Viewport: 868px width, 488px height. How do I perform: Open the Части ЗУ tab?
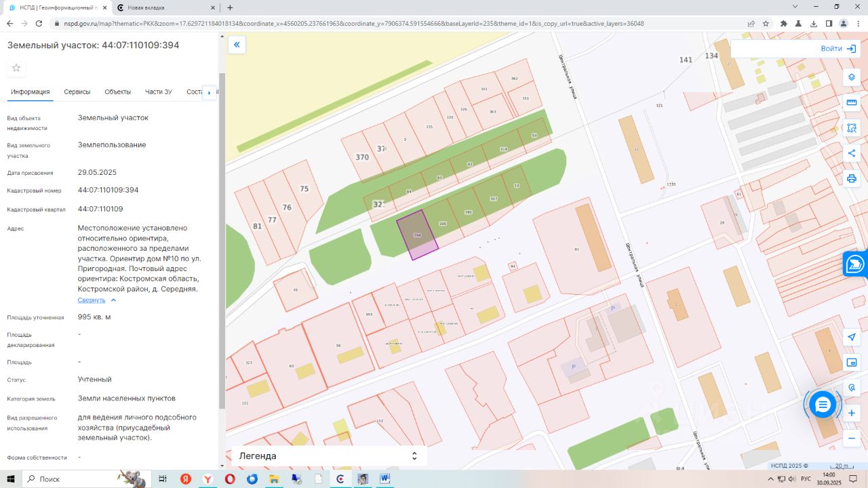tap(159, 92)
